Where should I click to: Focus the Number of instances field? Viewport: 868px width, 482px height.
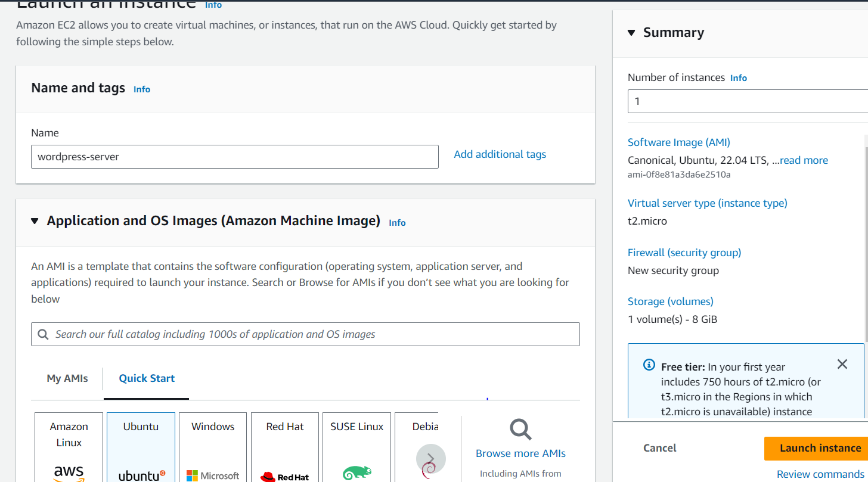coord(748,101)
